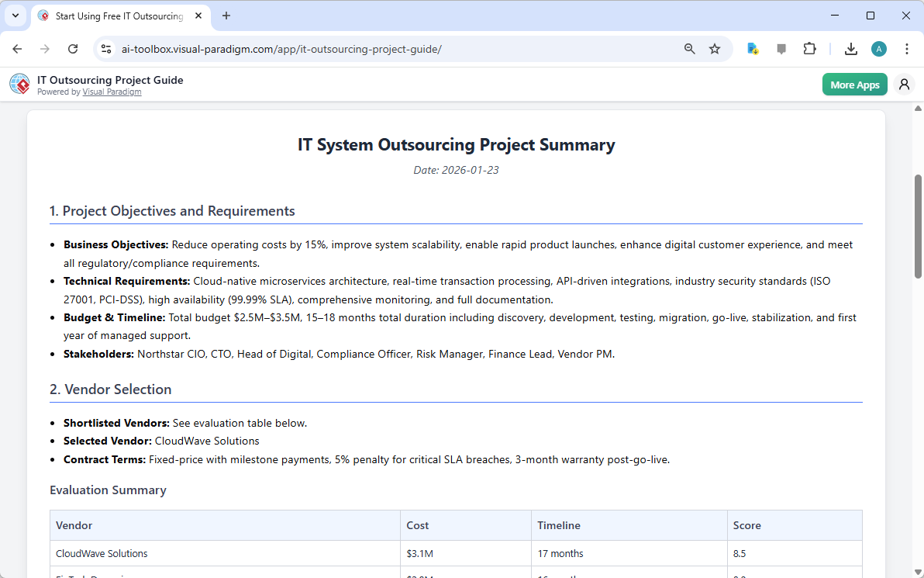Open a new browser tab
This screenshot has height=578, width=924.
tap(226, 16)
